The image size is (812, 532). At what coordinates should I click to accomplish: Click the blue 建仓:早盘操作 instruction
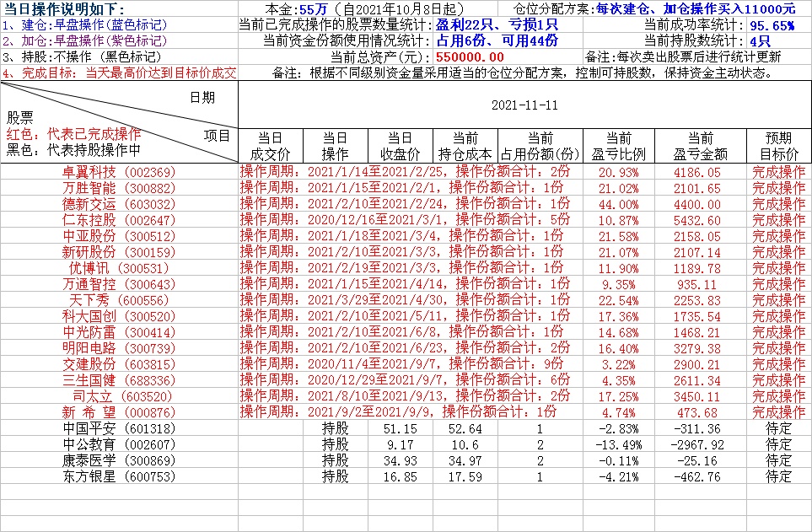(x=85, y=24)
